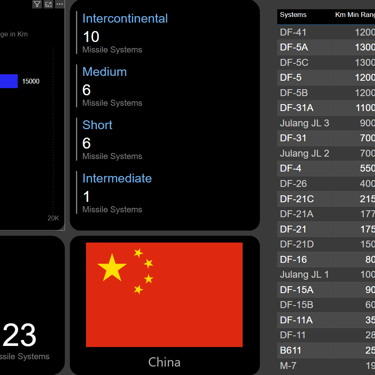Viewport: 375px width, 375px height.
Task: Select the DF-5A row in the table
Action: 326,47
